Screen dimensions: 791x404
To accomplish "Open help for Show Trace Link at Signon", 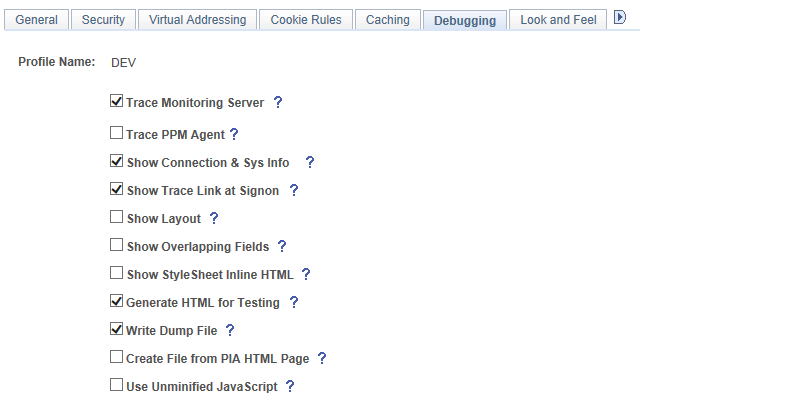I will (x=294, y=190).
